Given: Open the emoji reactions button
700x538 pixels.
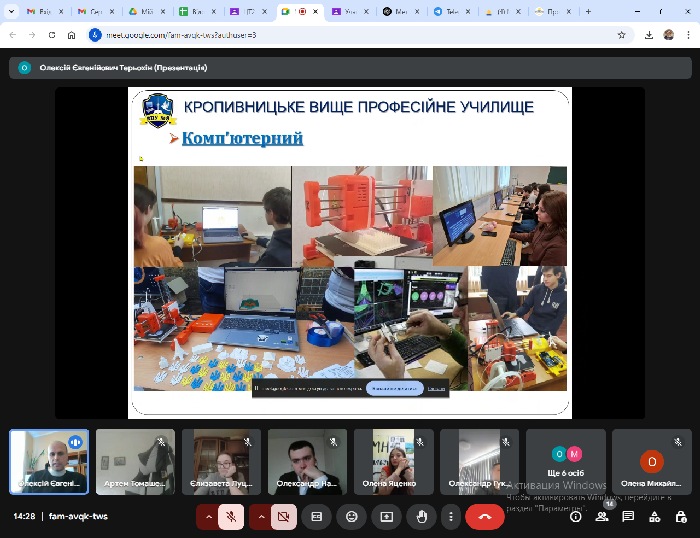Looking at the screenshot, I should (x=351, y=516).
